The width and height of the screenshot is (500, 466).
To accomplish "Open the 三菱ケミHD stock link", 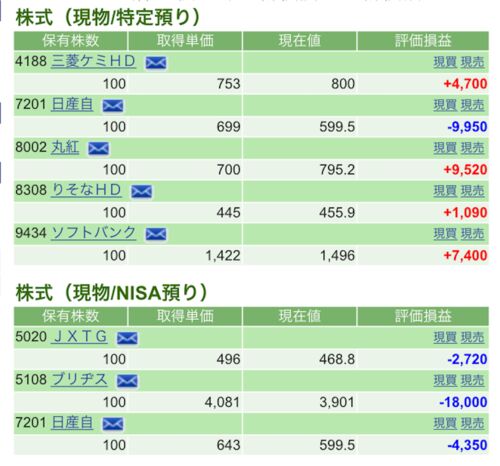I will point(93,61).
